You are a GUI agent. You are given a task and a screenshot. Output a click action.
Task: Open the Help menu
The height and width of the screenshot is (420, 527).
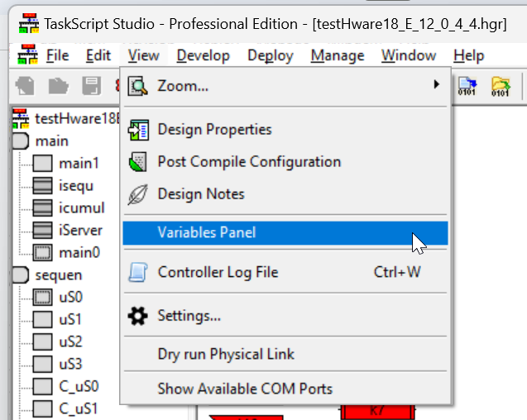point(468,55)
